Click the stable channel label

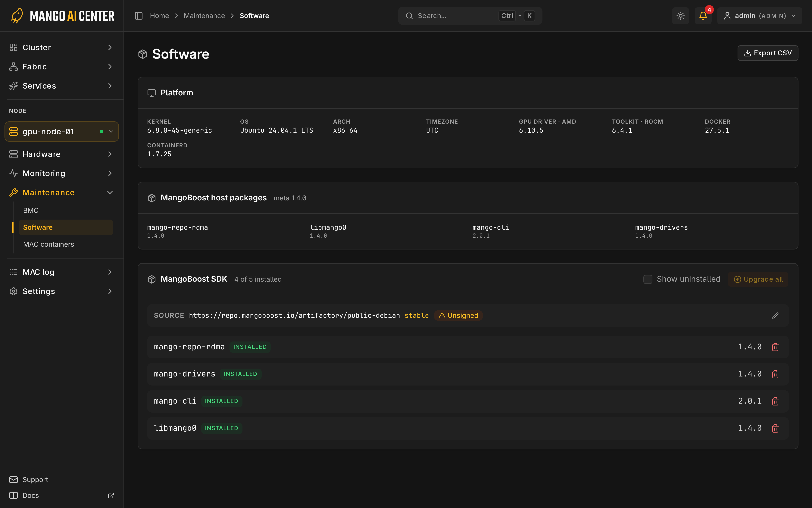coord(416,316)
